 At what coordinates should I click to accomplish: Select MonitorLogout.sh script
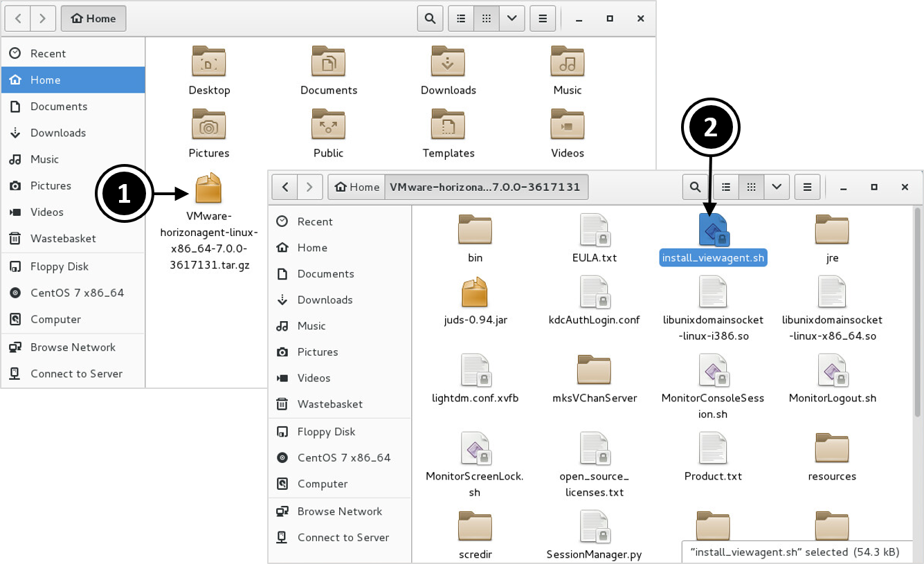point(832,370)
